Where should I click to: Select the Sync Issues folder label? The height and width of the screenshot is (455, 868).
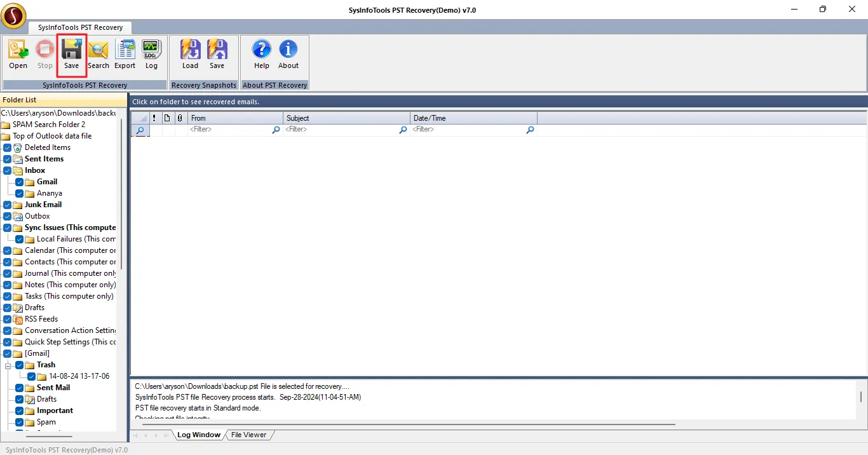[71, 227]
